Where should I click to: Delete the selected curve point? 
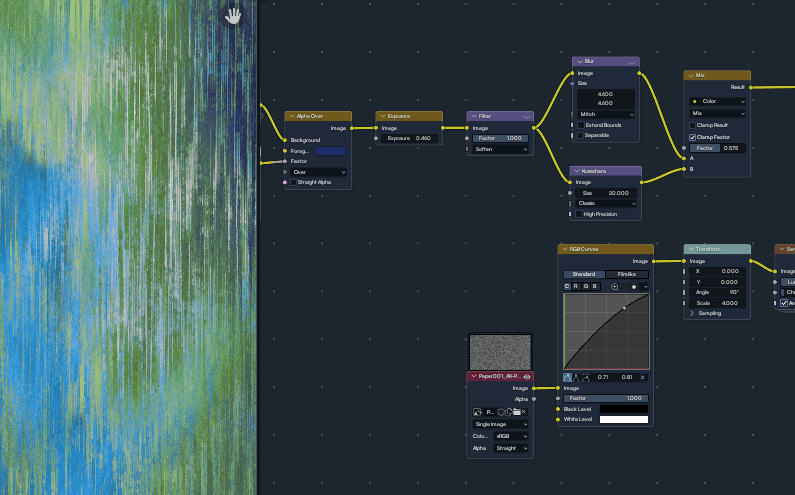(x=642, y=377)
